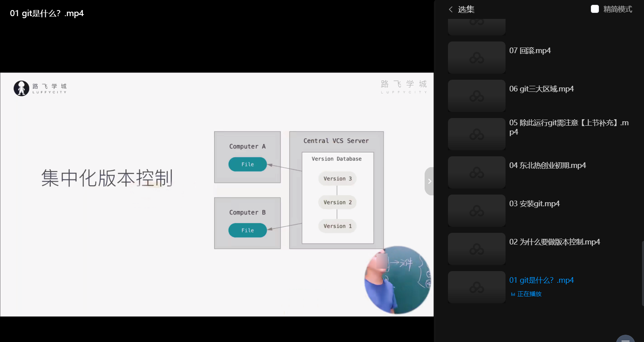This screenshot has height=342, width=644.
Task: Click the 05 video thumbnail placeholder
Action: pyautogui.click(x=477, y=134)
